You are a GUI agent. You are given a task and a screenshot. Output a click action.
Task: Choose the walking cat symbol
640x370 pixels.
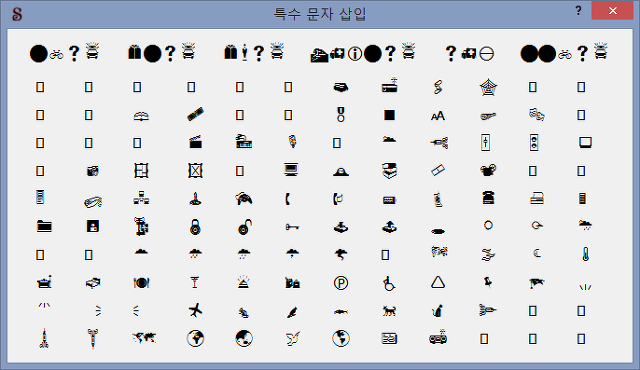tap(389, 311)
